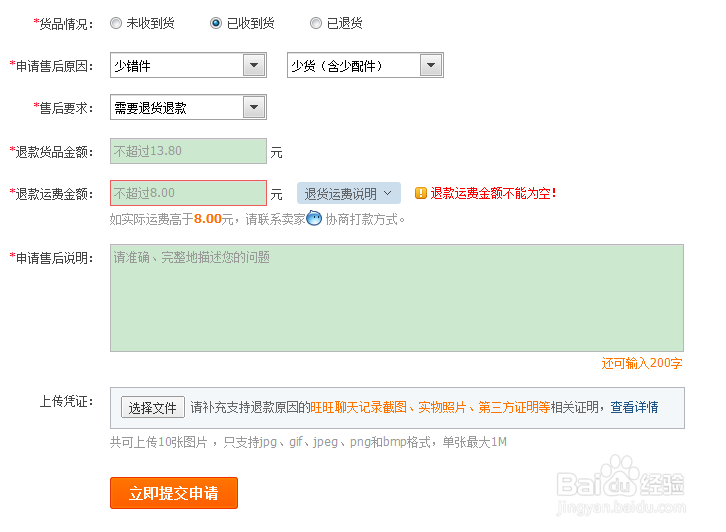Click the 退款货品金额 input field
The image size is (726, 532).
[188, 151]
